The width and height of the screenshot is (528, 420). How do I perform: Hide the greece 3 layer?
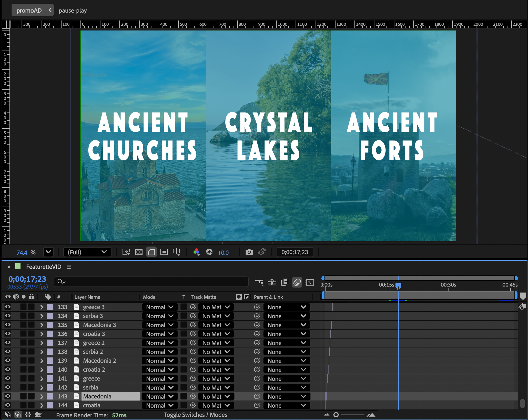pyautogui.click(x=8, y=307)
